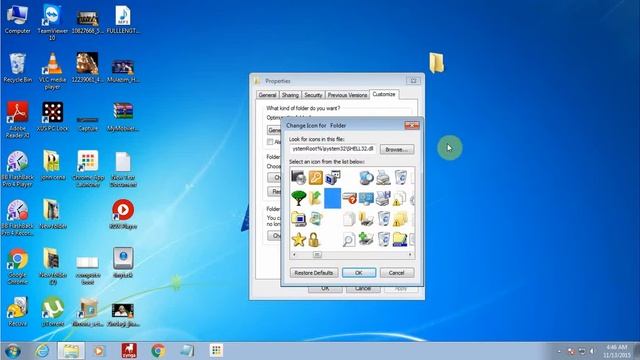640x360 pixels.
Task: Close the Change Icon dialog
Action: click(x=412, y=125)
